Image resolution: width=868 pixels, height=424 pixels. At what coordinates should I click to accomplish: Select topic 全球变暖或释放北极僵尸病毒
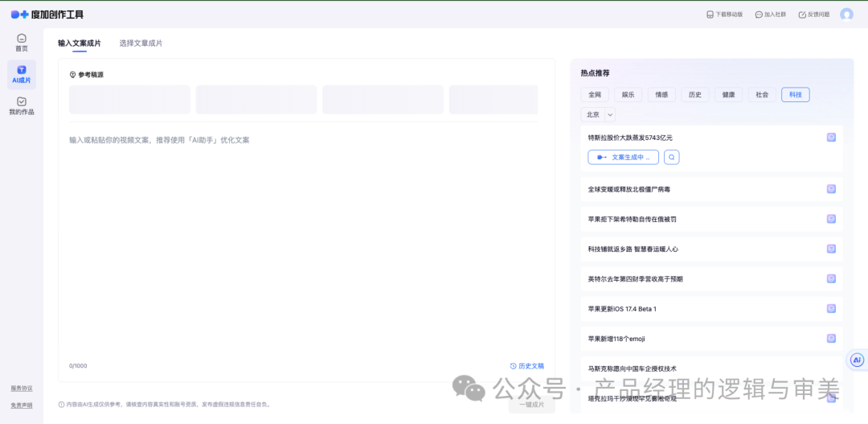click(629, 190)
